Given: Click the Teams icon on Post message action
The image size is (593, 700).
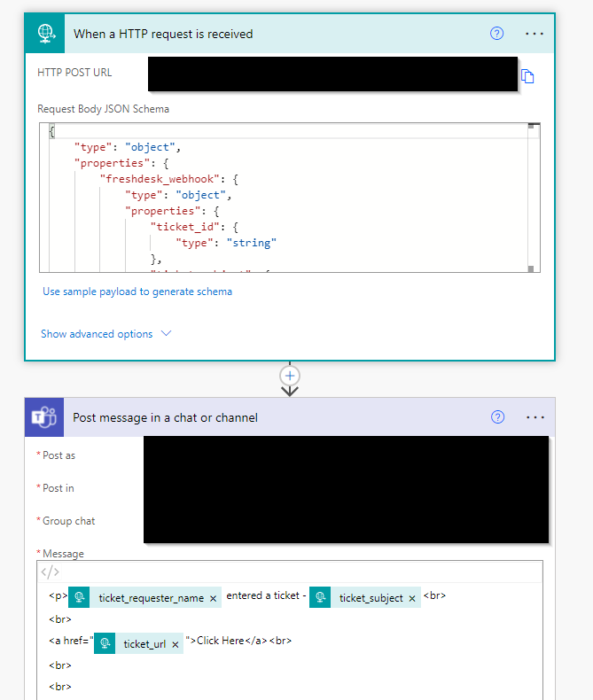Looking at the screenshot, I should [44, 417].
